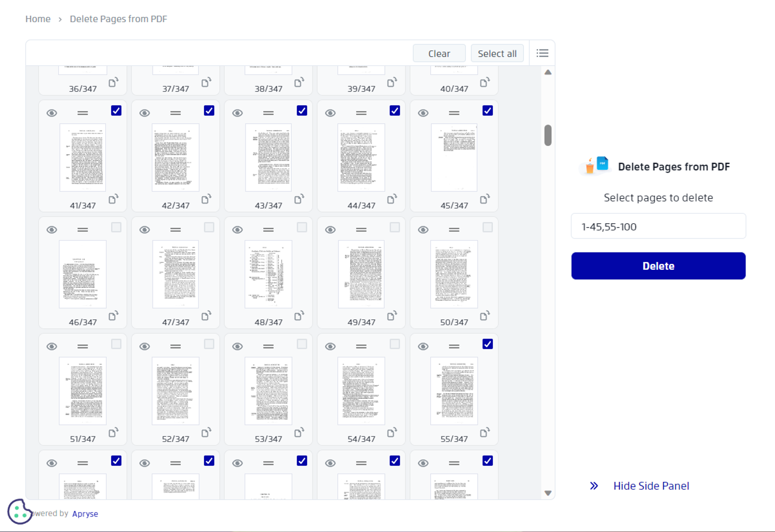Open the list view menu icon

pyautogui.click(x=542, y=53)
